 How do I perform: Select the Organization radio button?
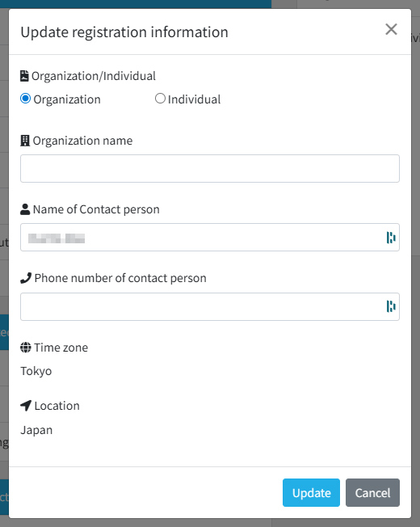click(x=26, y=99)
